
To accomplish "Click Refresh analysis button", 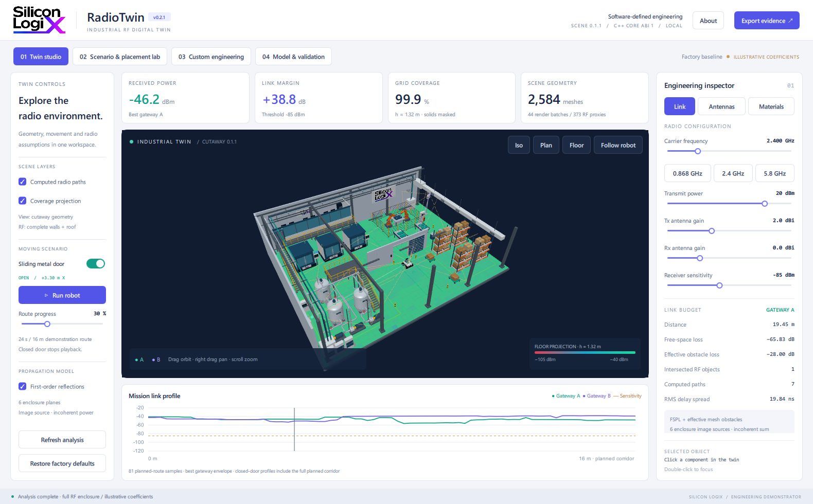I will [62, 440].
